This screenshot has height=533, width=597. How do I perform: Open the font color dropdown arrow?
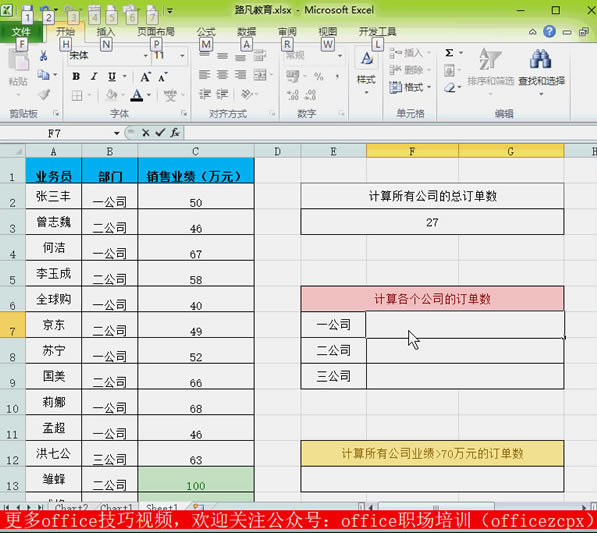(x=149, y=95)
